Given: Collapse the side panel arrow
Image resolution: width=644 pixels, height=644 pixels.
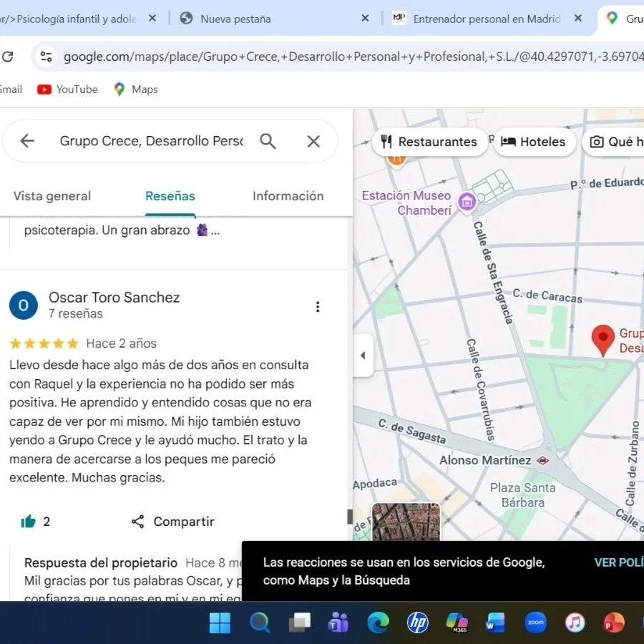Looking at the screenshot, I should coord(363,355).
